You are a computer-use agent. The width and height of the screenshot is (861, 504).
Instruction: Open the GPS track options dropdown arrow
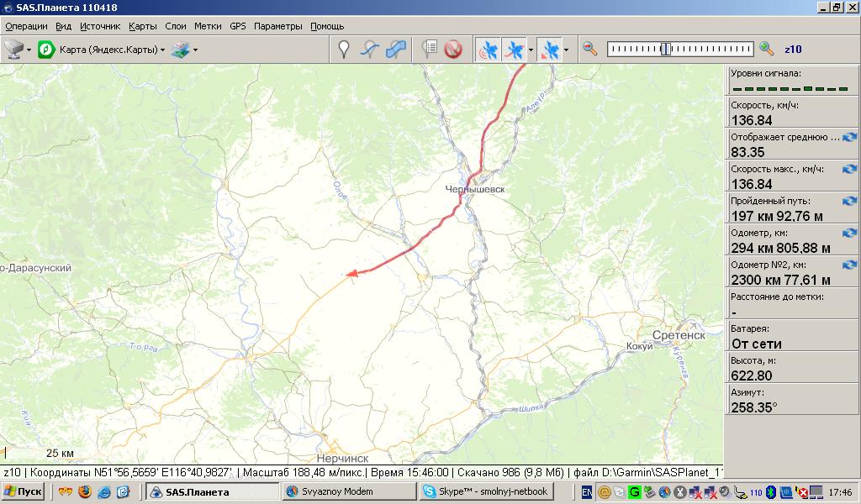pos(531,50)
